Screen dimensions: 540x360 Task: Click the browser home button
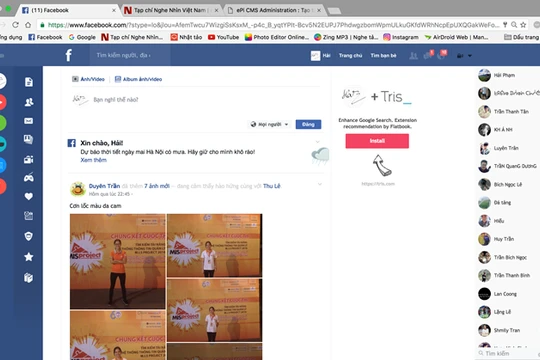click(x=28, y=25)
